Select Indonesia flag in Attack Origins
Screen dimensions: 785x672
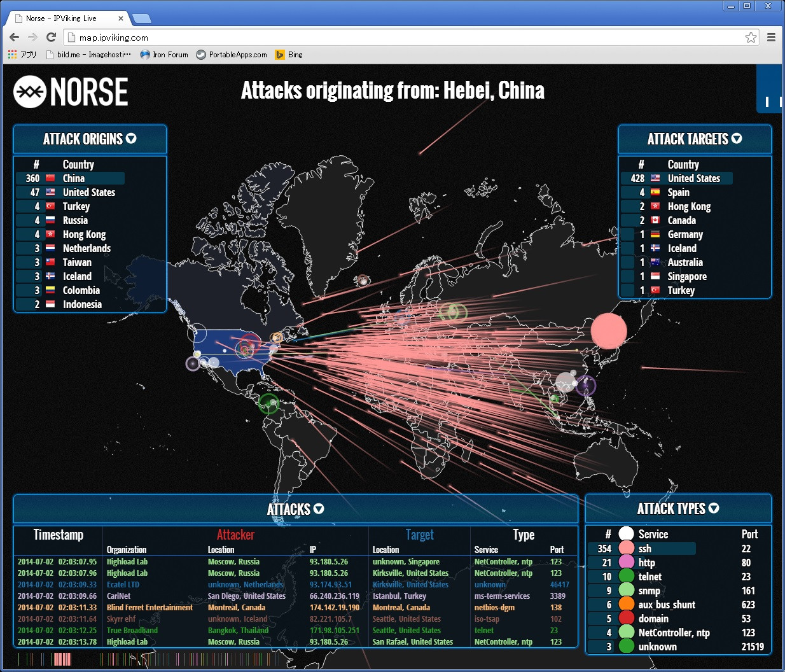click(x=50, y=304)
